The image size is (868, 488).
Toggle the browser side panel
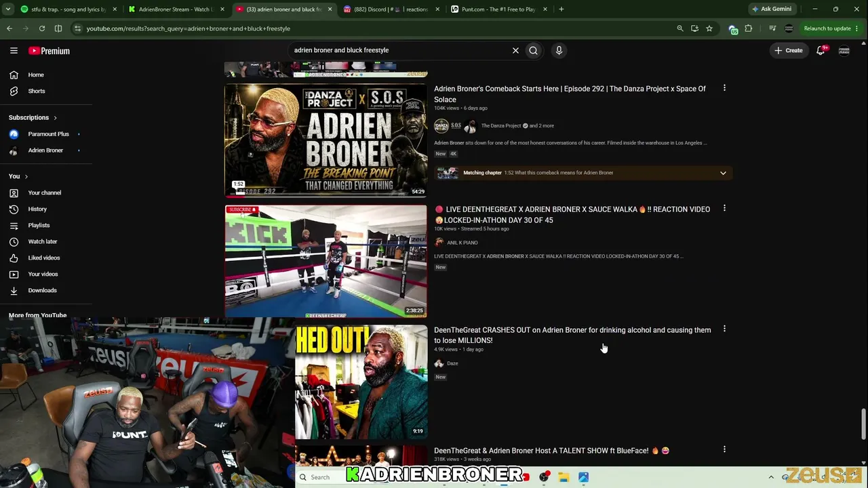(x=58, y=28)
